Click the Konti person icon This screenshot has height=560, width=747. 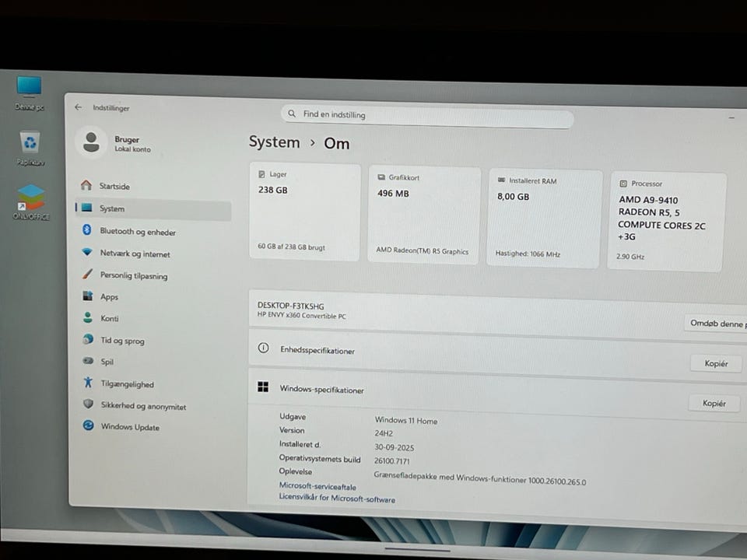[x=88, y=317]
